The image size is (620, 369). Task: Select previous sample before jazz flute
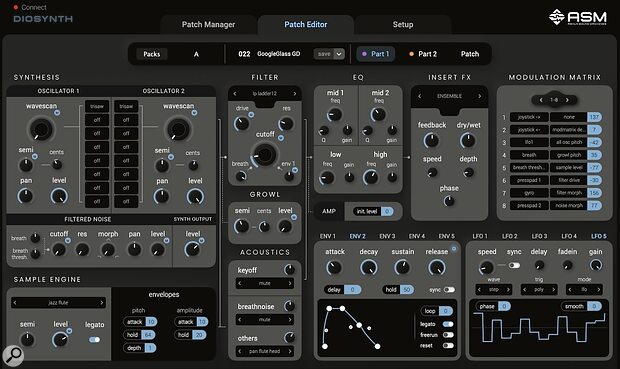(x=15, y=303)
